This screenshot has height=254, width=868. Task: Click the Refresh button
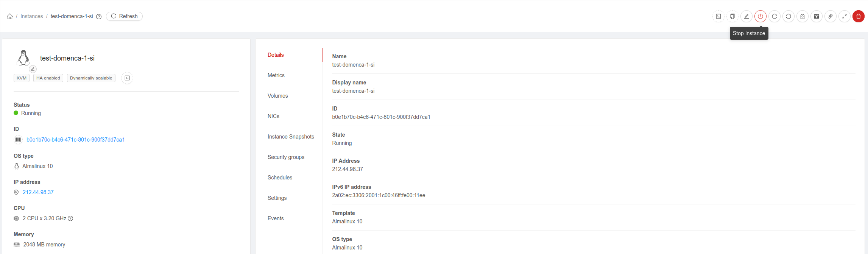pyautogui.click(x=124, y=16)
